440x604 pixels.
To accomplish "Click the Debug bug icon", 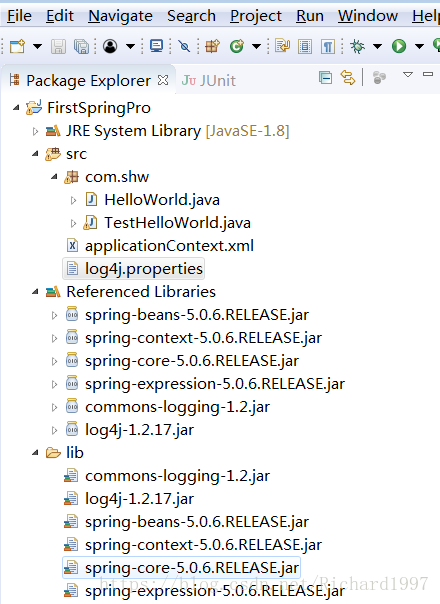I will pos(357,47).
